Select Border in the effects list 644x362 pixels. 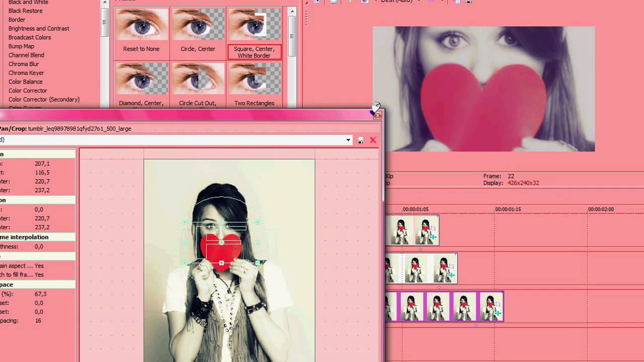[17, 20]
